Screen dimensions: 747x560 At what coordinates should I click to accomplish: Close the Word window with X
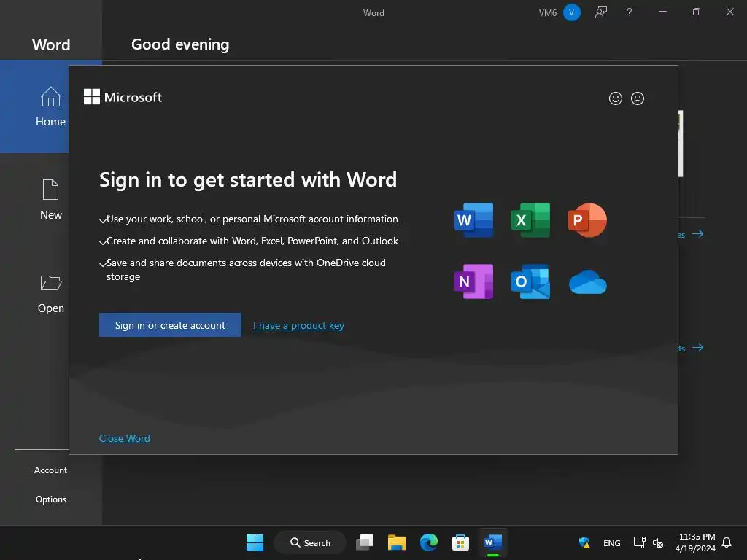pyautogui.click(x=729, y=12)
